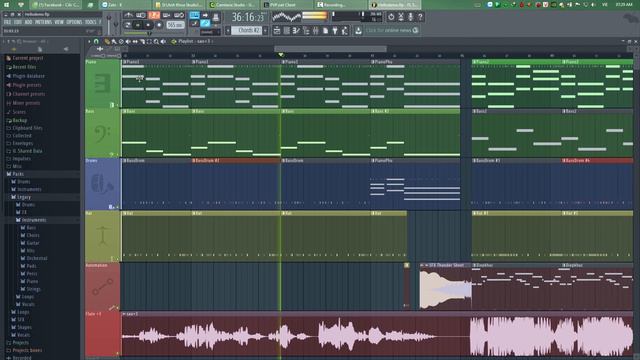Click the help question mark icon
Screen dimensions: 640x360
pos(420,17)
